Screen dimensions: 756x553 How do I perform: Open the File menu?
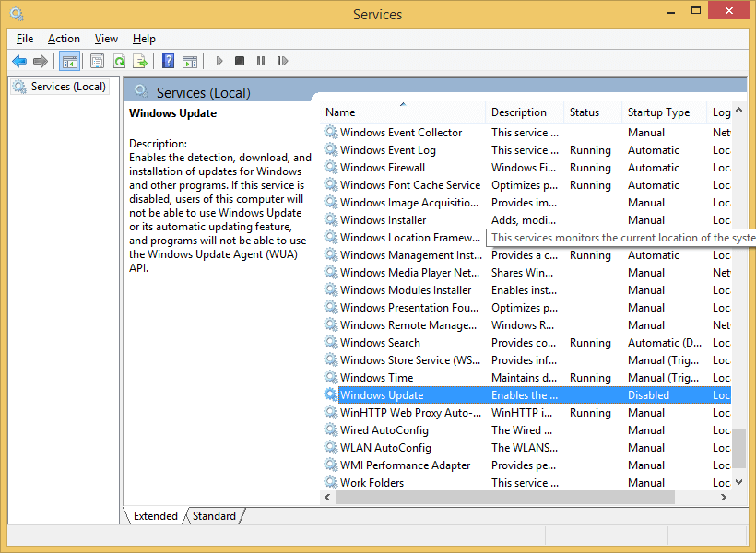point(25,39)
